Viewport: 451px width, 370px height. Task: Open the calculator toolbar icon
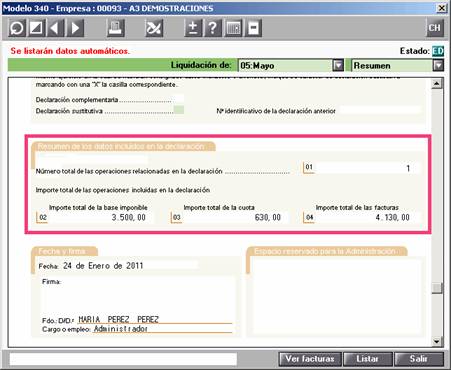(x=233, y=28)
